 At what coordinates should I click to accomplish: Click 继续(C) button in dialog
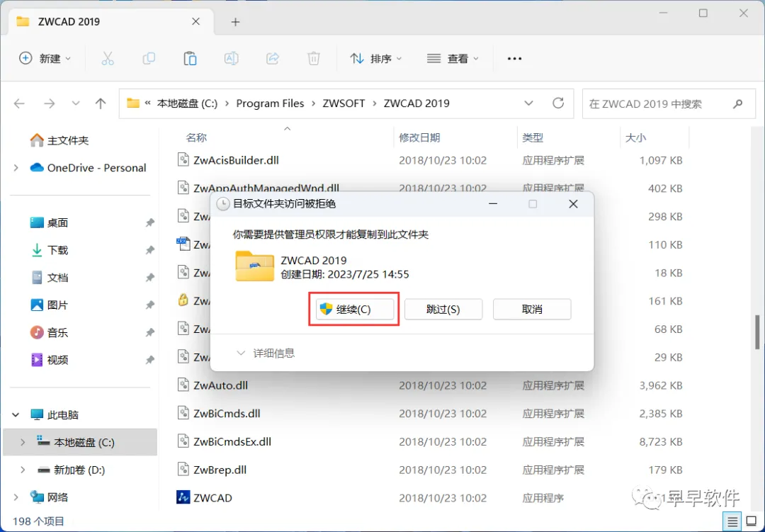[x=355, y=310]
